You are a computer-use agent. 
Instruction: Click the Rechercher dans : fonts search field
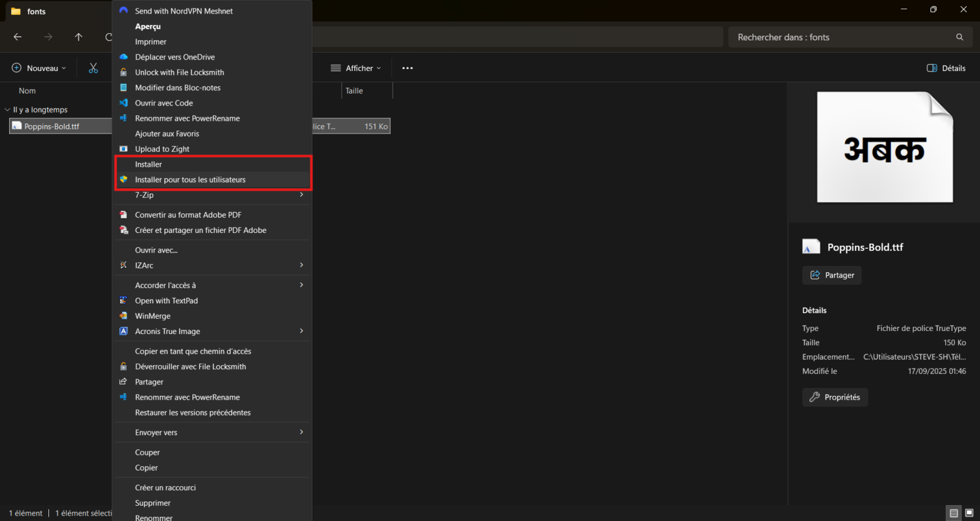click(x=851, y=37)
